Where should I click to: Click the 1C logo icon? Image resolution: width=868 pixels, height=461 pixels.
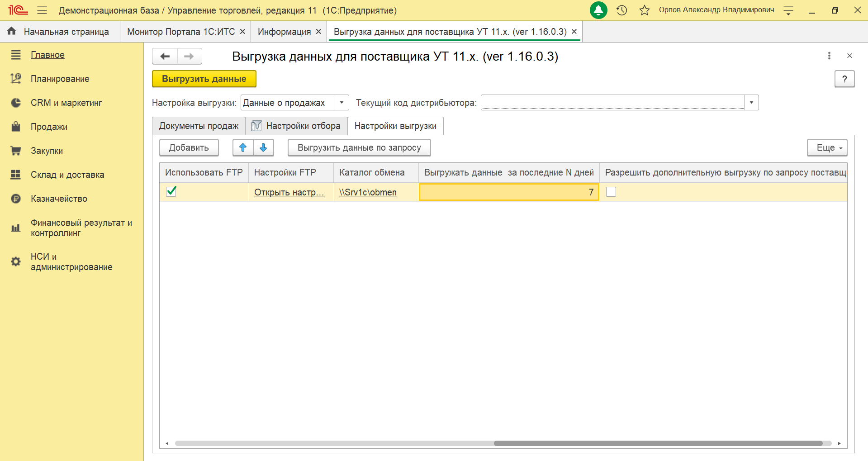(x=18, y=10)
